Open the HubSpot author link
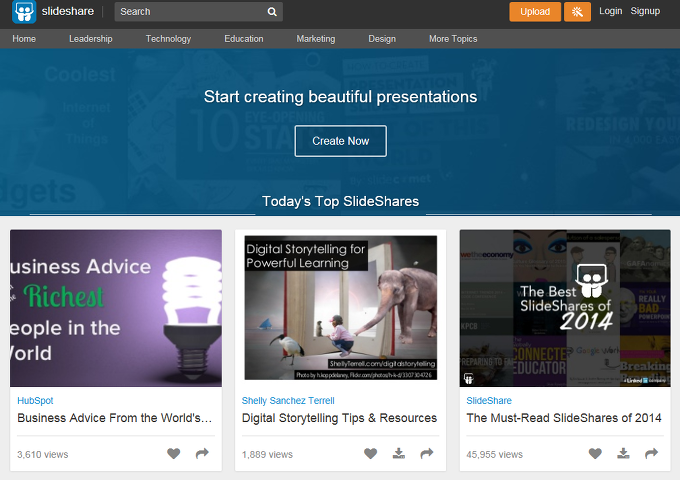This screenshot has width=680, height=480. (35, 401)
